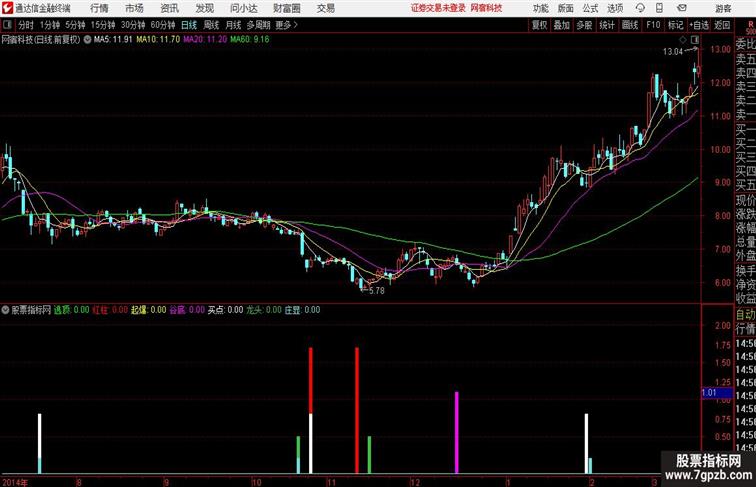Click the 起爆: 0.00 indicator value

(x=148, y=310)
